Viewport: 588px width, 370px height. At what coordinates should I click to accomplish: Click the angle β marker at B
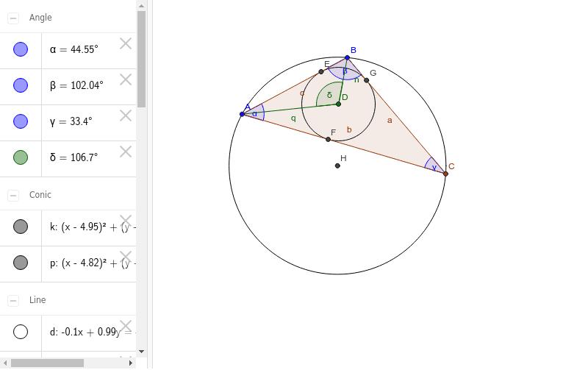click(345, 71)
